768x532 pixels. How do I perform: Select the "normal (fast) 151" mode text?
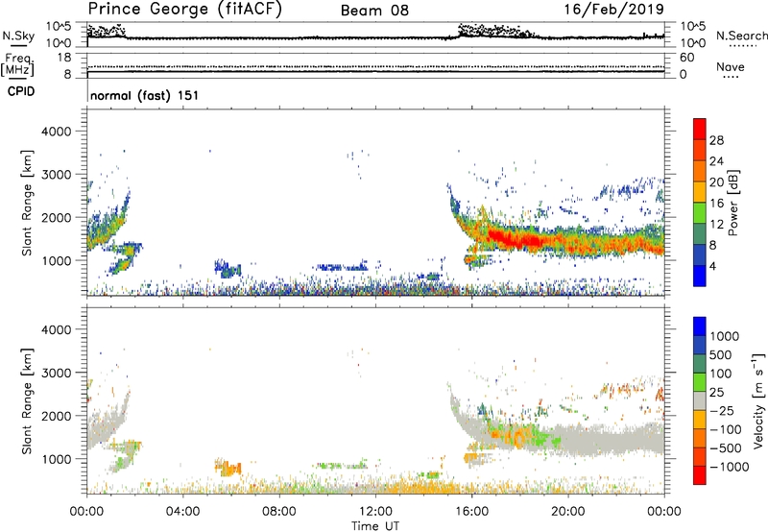(145, 95)
